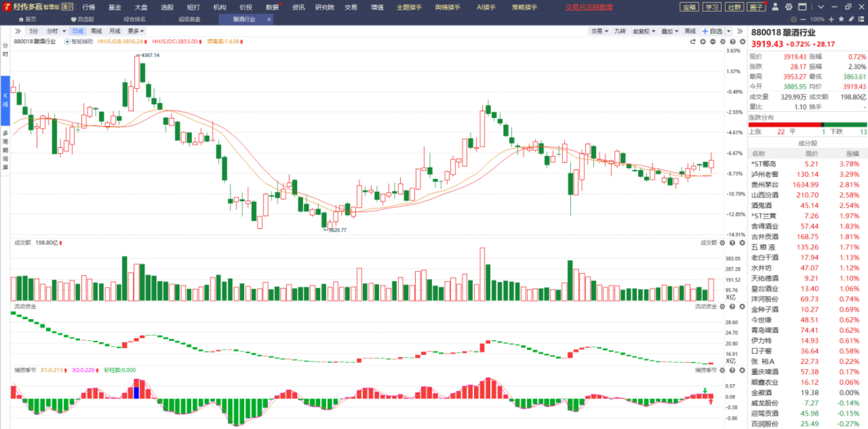Select the 多周期同屏 side tab

[5, 150]
